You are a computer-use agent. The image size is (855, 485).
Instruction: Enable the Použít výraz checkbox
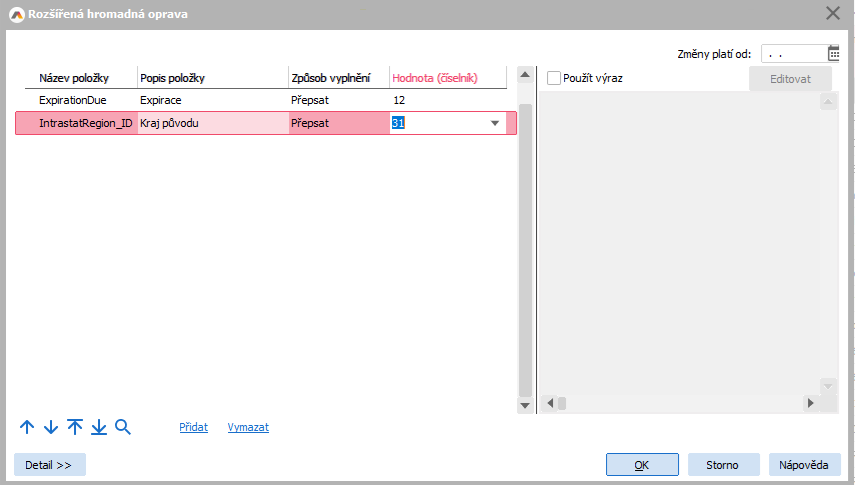554,78
